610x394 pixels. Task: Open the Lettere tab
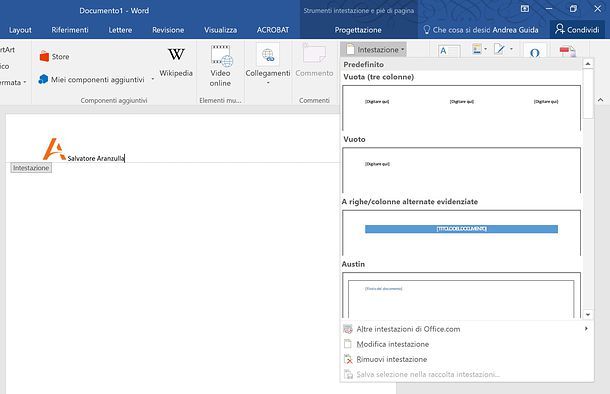(120, 30)
